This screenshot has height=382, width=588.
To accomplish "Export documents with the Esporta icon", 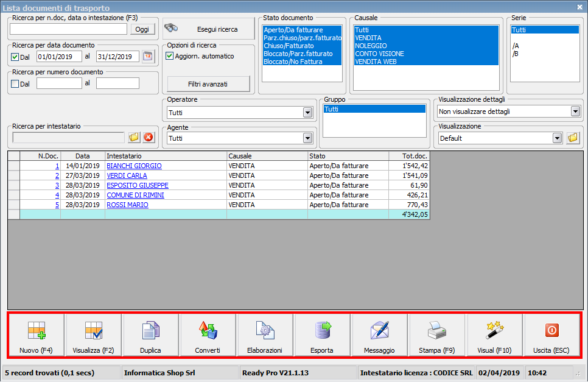I will click(x=323, y=331).
